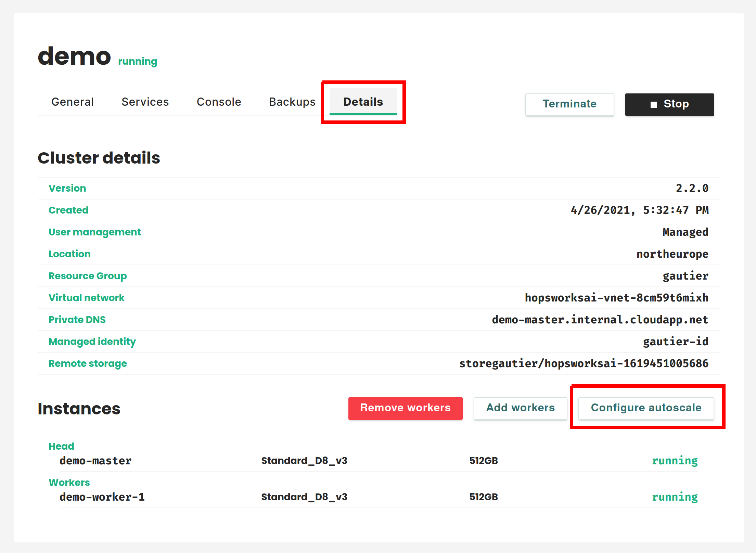The width and height of the screenshot is (756, 553).
Task: Click the Managed identity label
Action: (92, 342)
